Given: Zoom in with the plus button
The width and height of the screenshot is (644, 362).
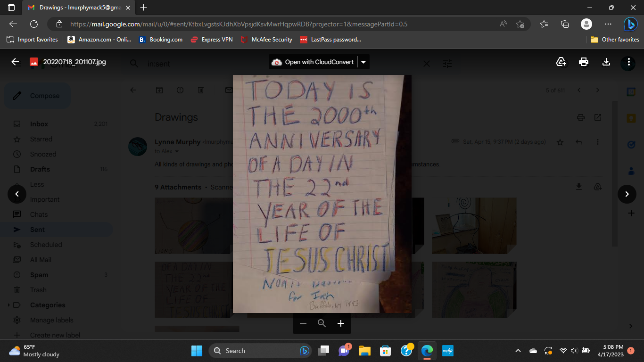Looking at the screenshot, I should click(341, 323).
